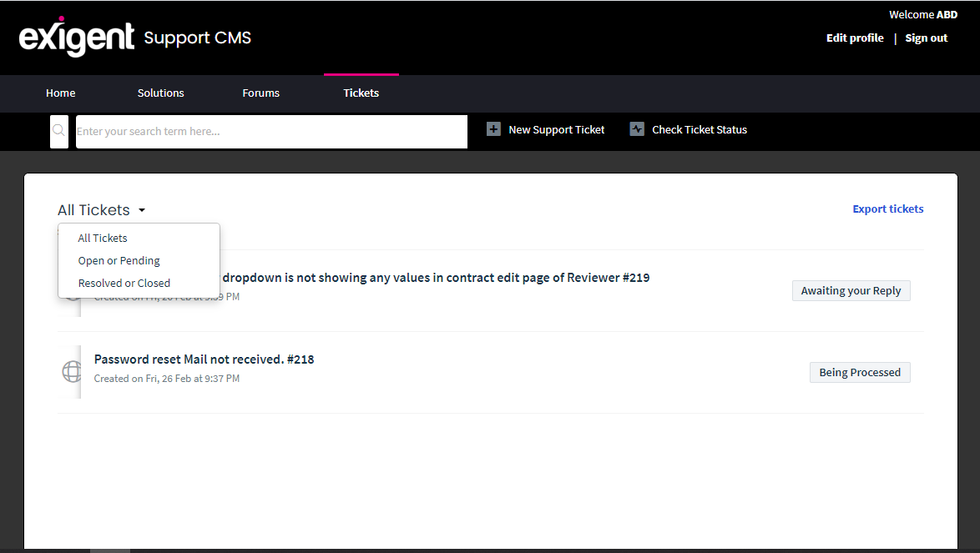Click the Export tickets link

tap(887, 209)
